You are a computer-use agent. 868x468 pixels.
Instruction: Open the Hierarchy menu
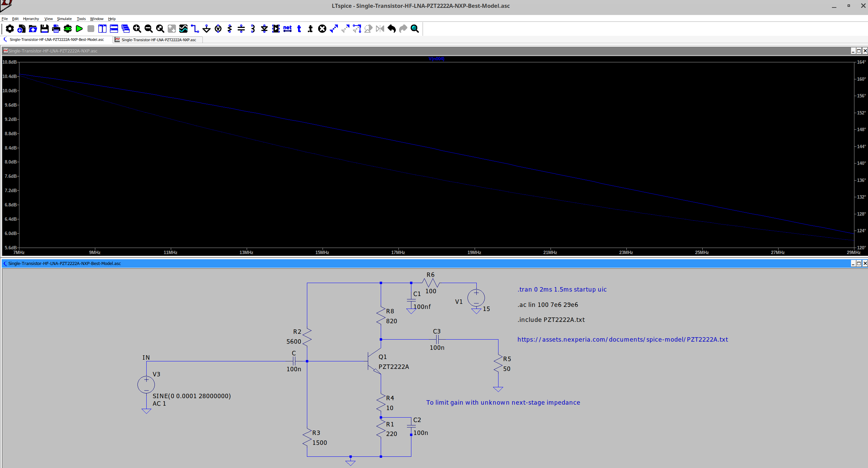coord(31,19)
